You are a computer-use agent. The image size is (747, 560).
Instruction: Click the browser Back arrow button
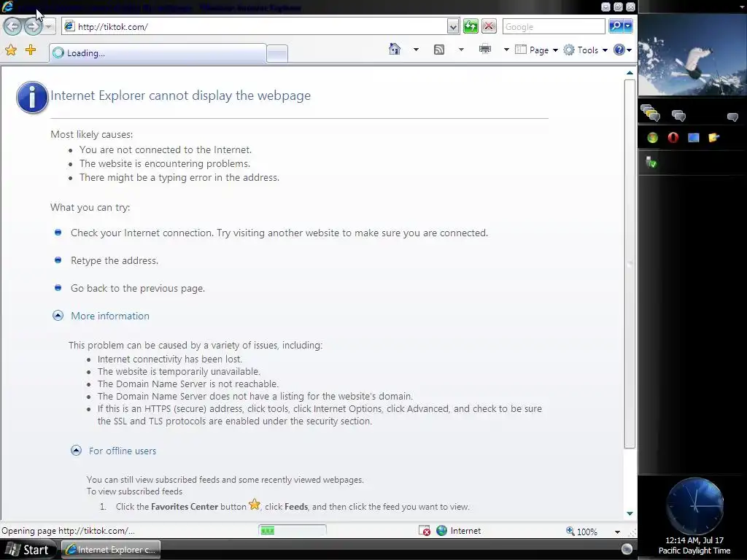[x=13, y=27]
